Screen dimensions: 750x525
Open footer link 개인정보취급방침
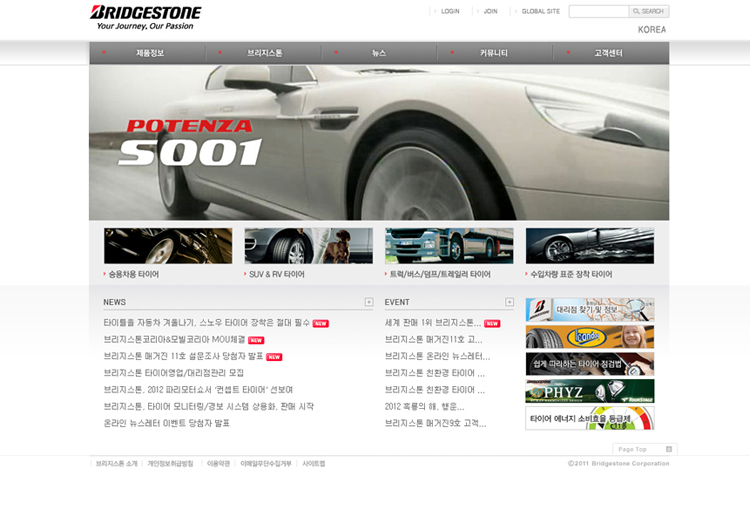click(170, 463)
